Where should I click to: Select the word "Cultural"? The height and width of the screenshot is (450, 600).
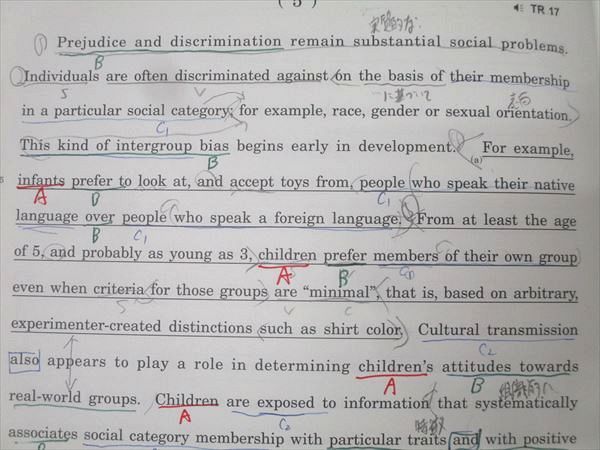coord(448,329)
